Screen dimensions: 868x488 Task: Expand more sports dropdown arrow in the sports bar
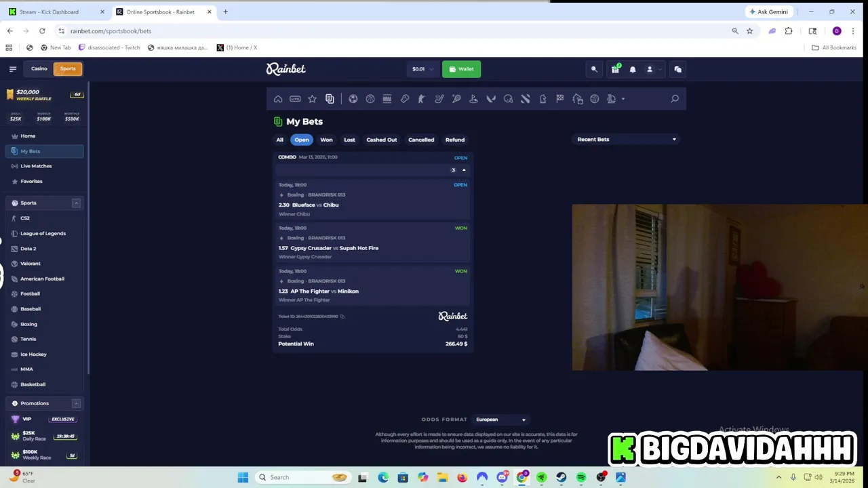[x=623, y=99]
